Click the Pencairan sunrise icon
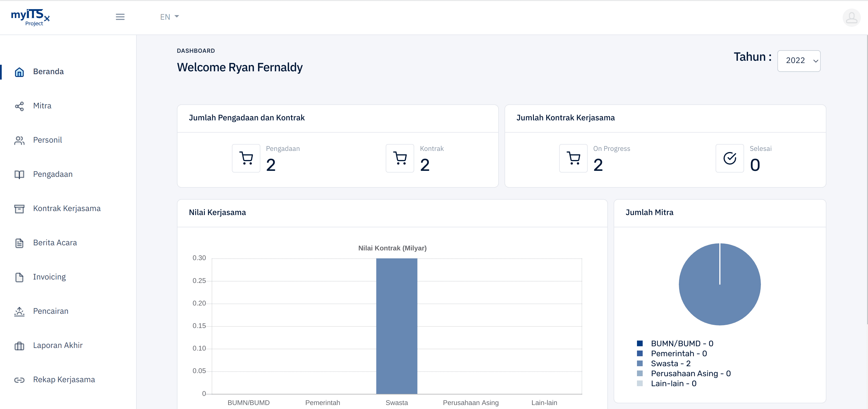Image resolution: width=868 pixels, height=409 pixels. point(19,311)
